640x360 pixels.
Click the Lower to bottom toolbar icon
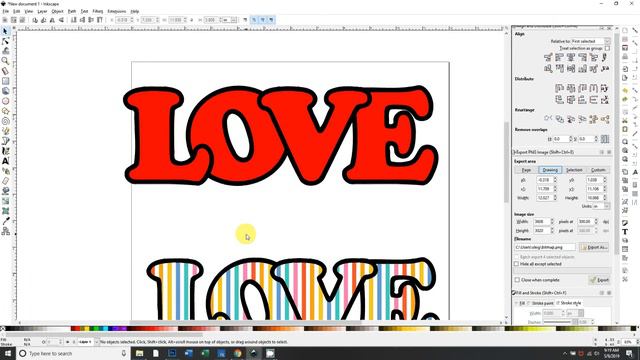pos(73,20)
